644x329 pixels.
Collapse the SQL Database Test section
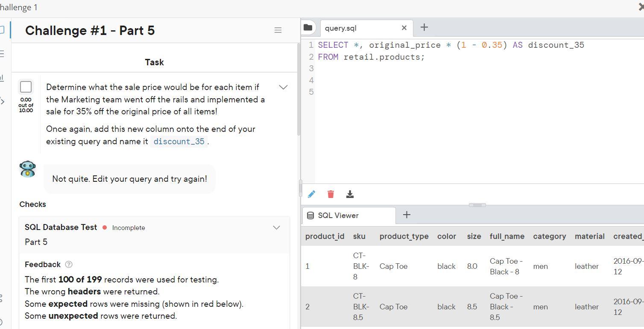click(276, 227)
